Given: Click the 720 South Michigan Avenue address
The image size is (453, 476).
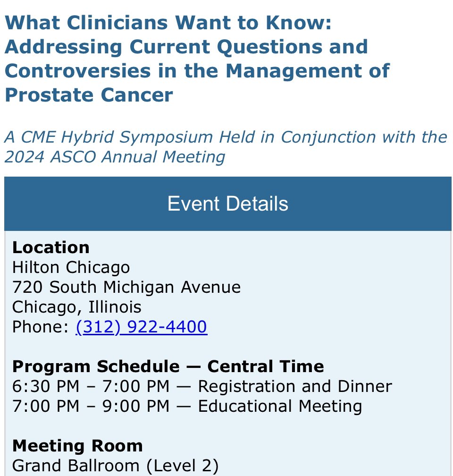Looking at the screenshot, I should pyautogui.click(x=126, y=287).
